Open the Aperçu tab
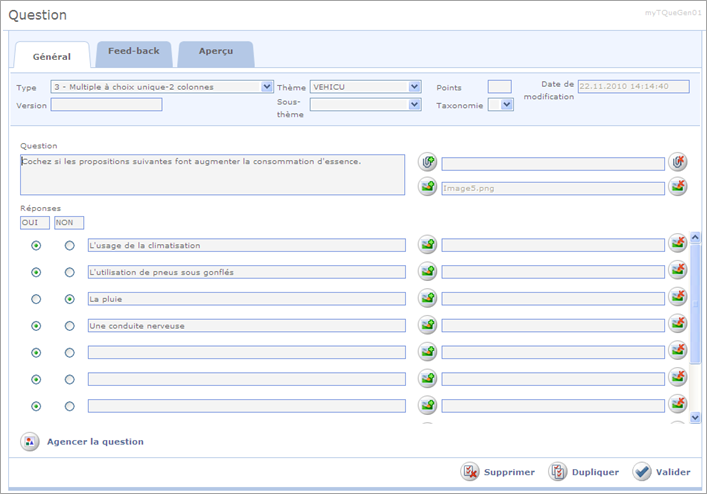The image size is (707, 494). (216, 52)
